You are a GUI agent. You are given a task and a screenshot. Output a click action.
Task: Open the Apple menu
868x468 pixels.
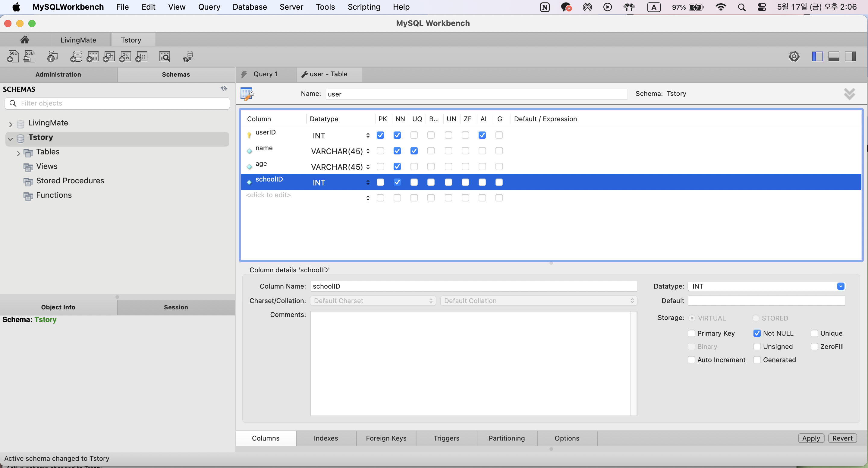tap(16, 7)
